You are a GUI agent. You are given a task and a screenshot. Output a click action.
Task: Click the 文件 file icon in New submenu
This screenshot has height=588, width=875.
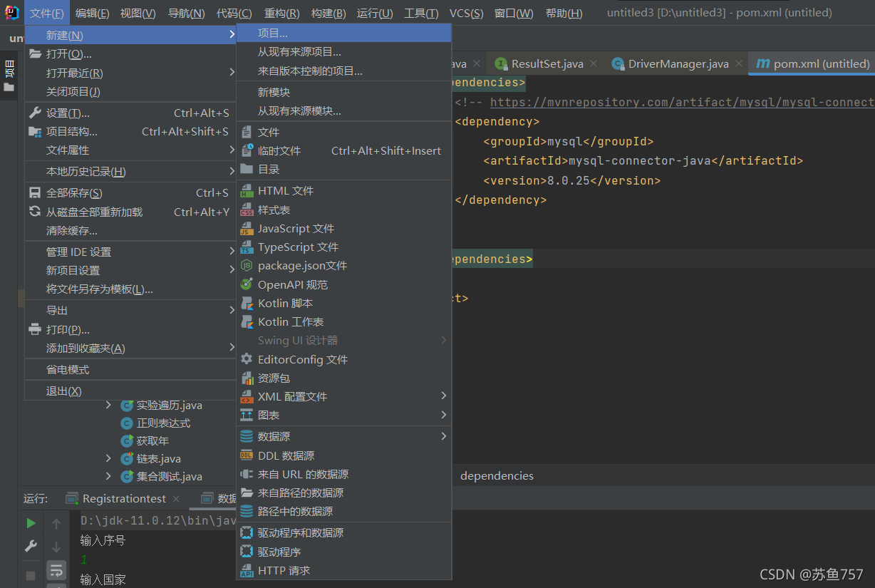(x=247, y=132)
